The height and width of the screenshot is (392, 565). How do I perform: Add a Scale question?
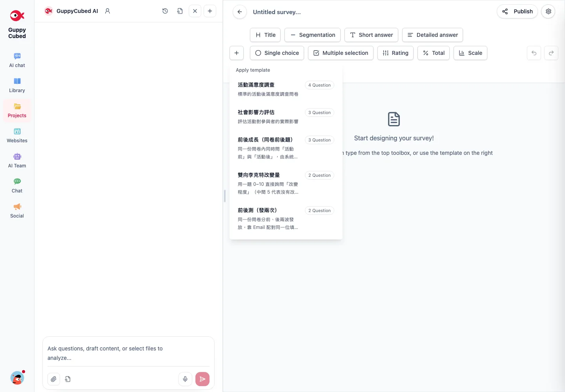470,53
